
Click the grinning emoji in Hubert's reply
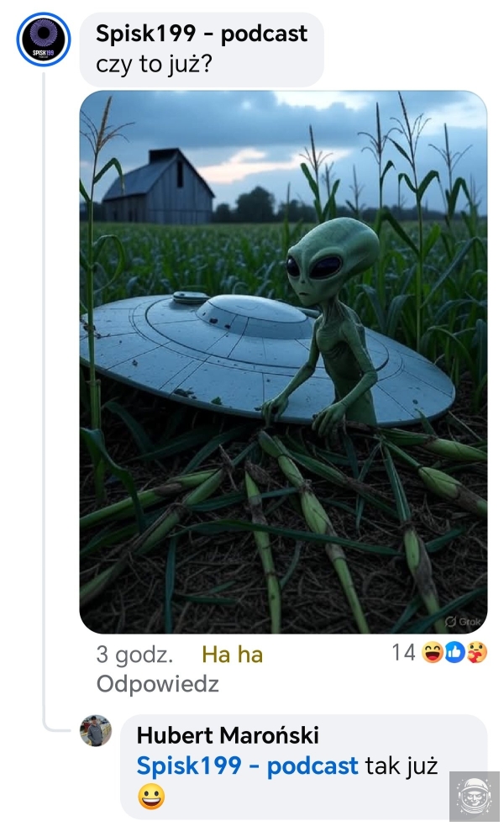point(151,797)
